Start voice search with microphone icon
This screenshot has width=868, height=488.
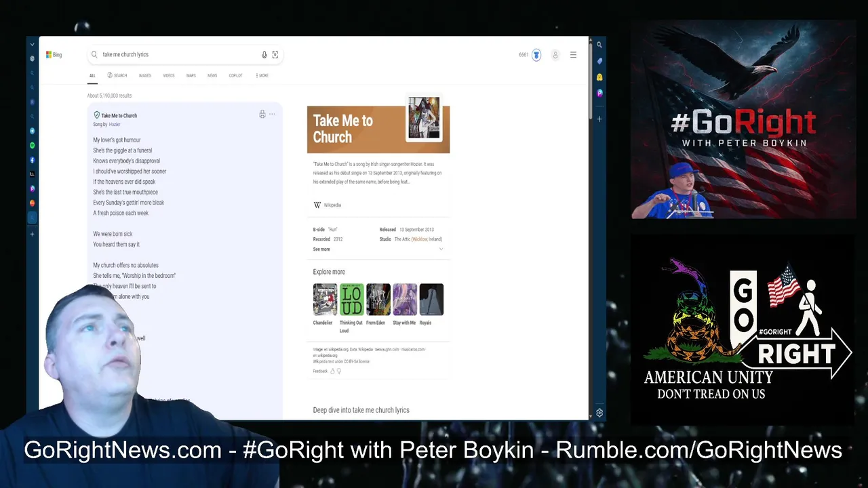point(264,55)
